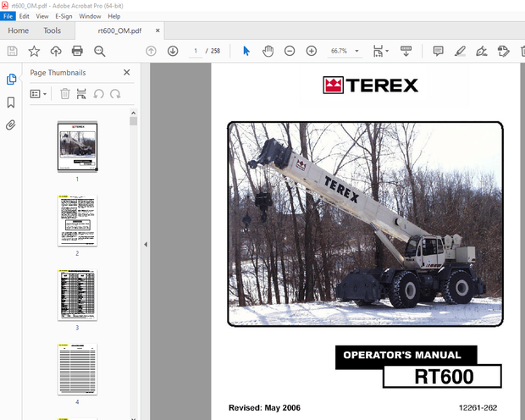
Task: Select the highlight text pen tool
Action: [460, 51]
